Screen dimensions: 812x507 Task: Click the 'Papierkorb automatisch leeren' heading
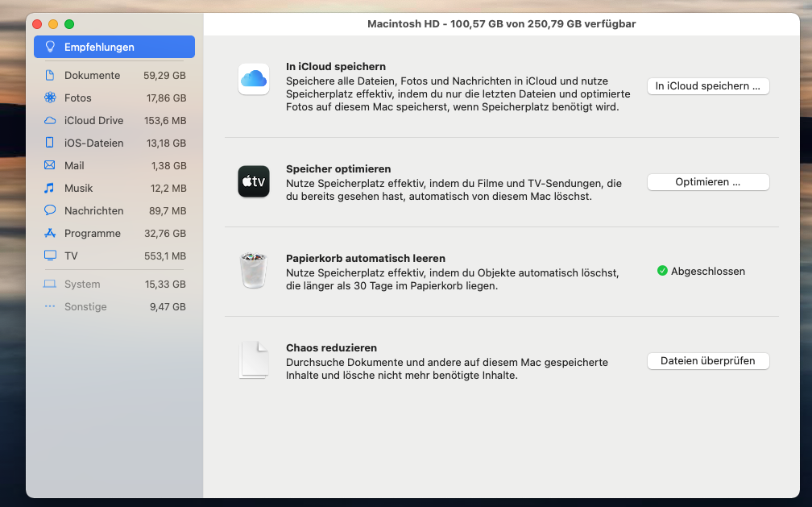pos(366,258)
